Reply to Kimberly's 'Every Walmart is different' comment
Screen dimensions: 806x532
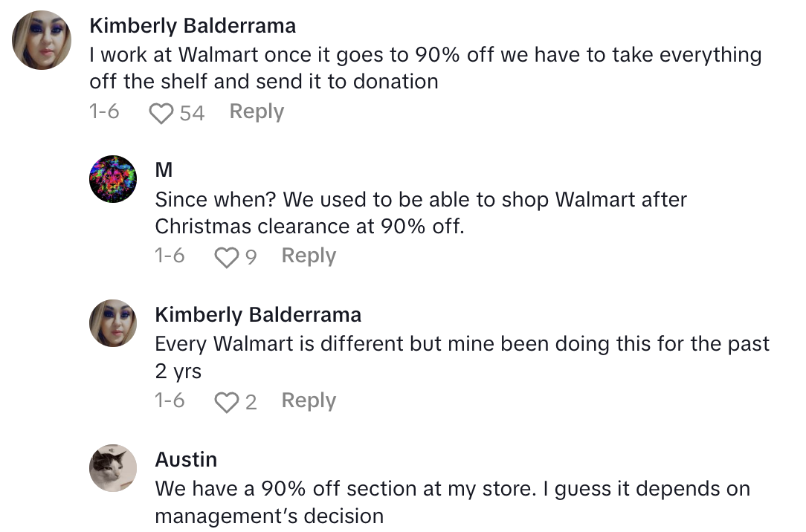click(x=309, y=400)
